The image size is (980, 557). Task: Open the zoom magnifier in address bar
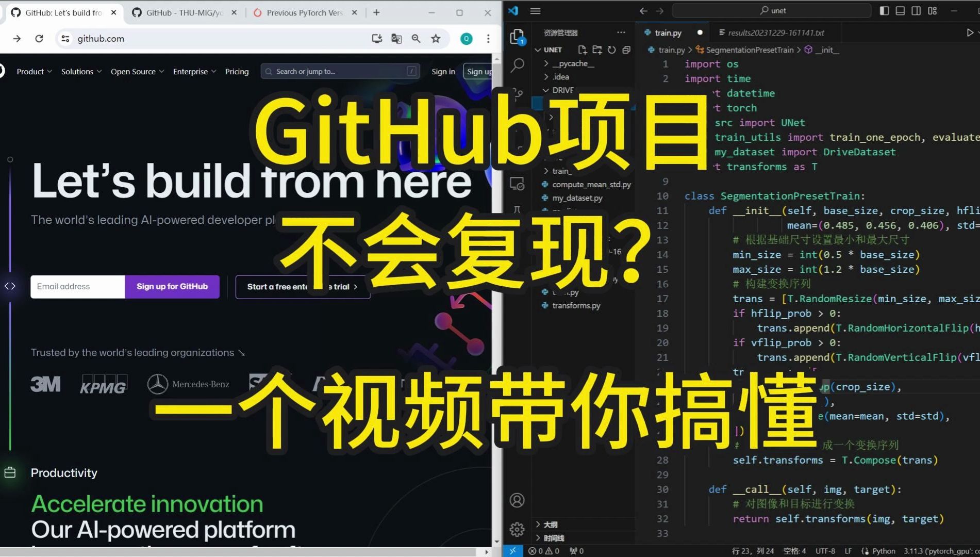pyautogui.click(x=416, y=39)
